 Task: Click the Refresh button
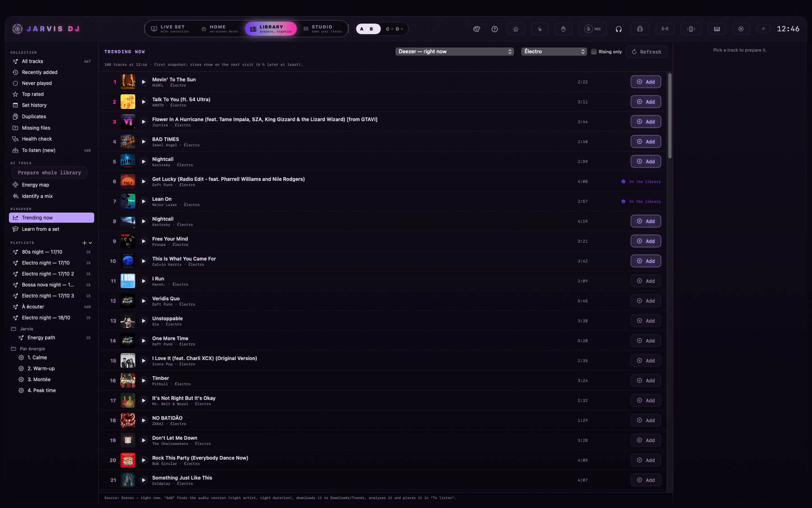[x=646, y=51]
